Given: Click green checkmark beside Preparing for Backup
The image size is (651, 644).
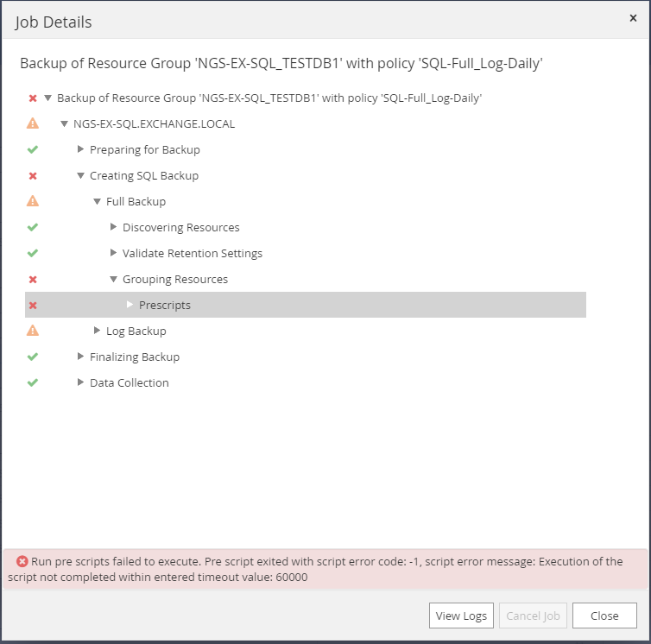Looking at the screenshot, I should click(x=33, y=150).
